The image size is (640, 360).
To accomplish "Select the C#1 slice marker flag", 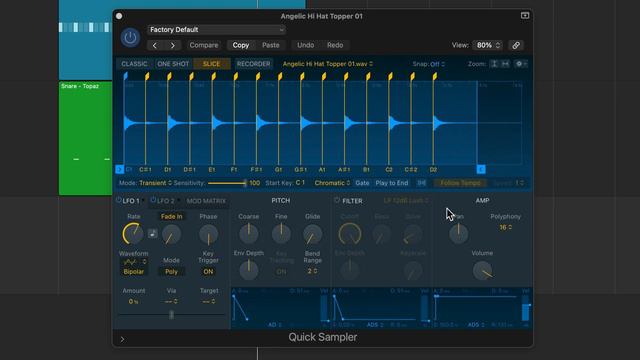I will coord(147,76).
